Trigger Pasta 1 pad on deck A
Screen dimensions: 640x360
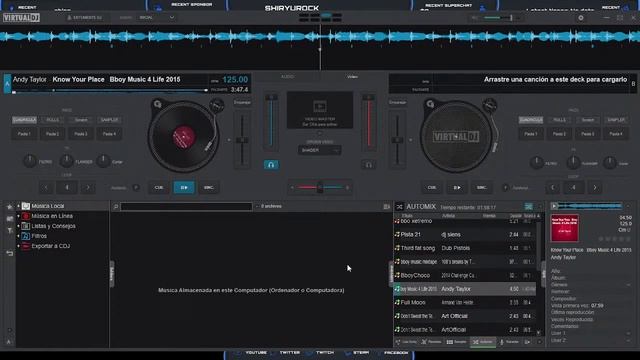pos(24,134)
